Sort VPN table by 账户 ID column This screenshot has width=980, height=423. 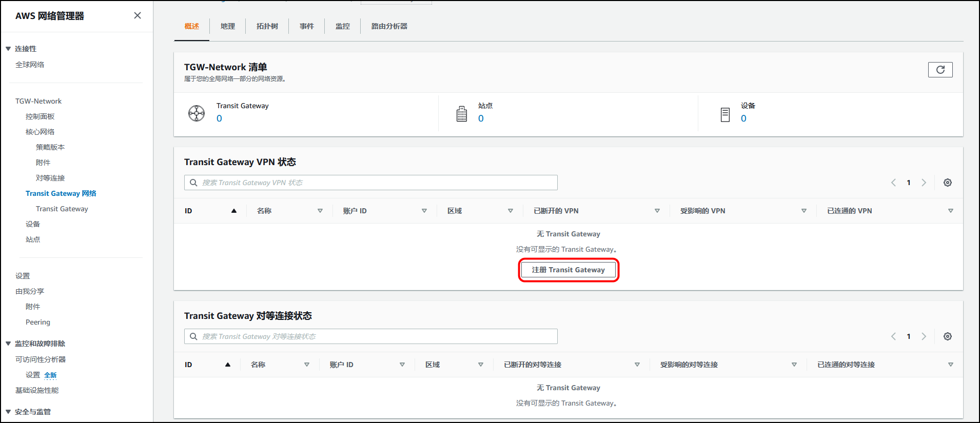click(424, 211)
